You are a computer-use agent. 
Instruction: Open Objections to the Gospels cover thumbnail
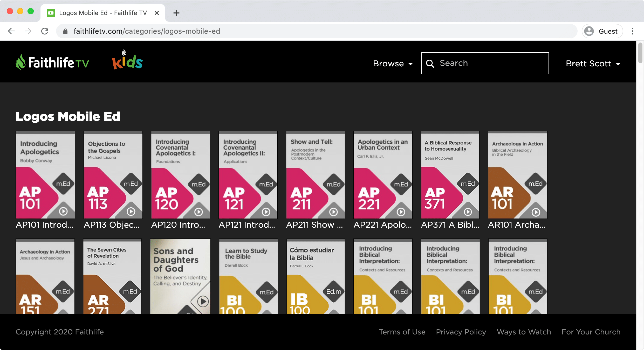click(x=113, y=175)
